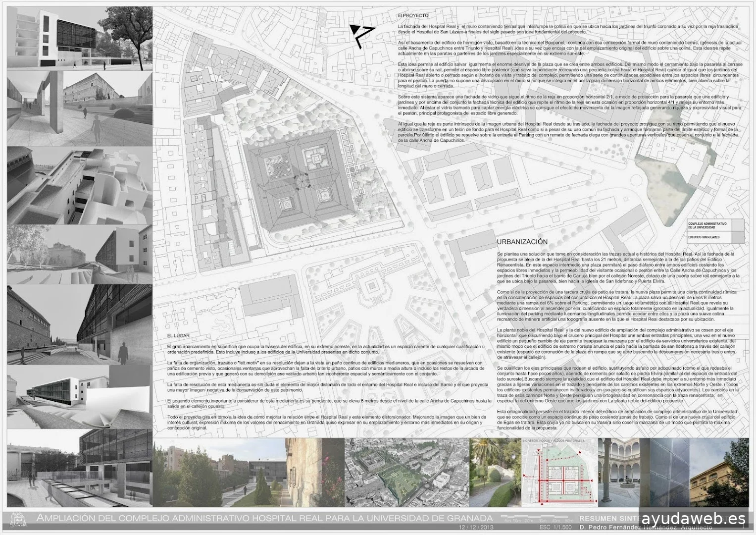Open the white aerial model render thumbnail

[79, 184]
